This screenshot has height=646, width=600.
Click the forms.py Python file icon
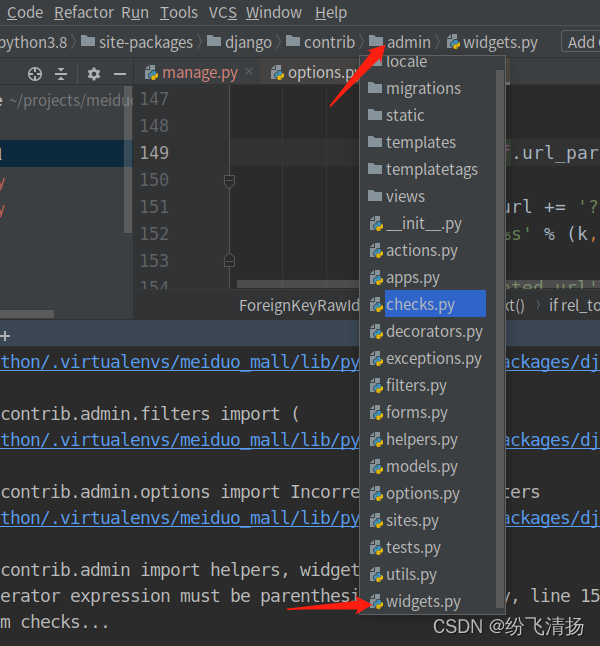click(x=376, y=413)
